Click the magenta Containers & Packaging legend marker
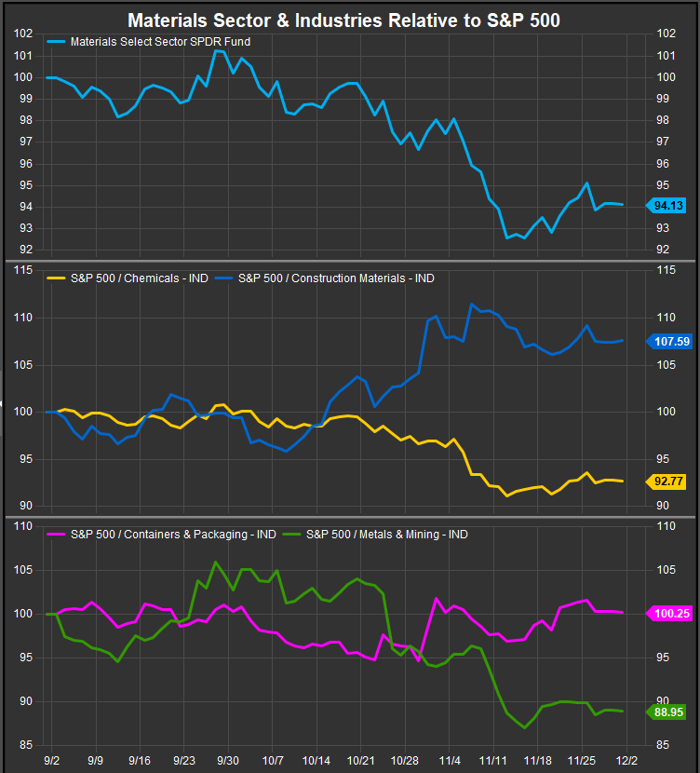The image size is (700, 773). [x=56, y=535]
